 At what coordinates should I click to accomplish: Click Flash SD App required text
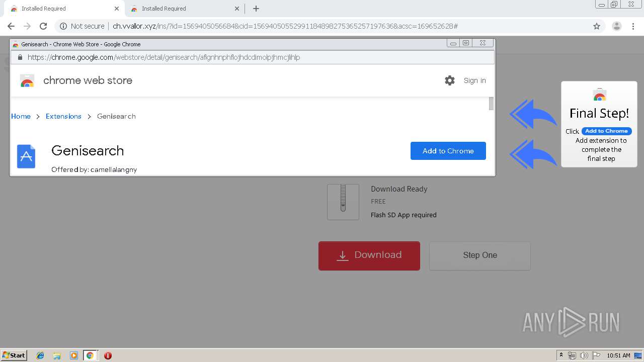(404, 215)
